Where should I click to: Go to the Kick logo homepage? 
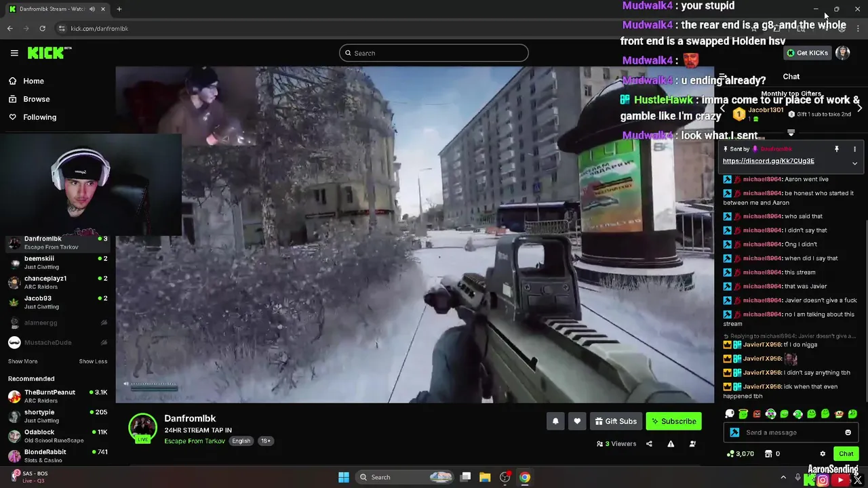pos(50,53)
